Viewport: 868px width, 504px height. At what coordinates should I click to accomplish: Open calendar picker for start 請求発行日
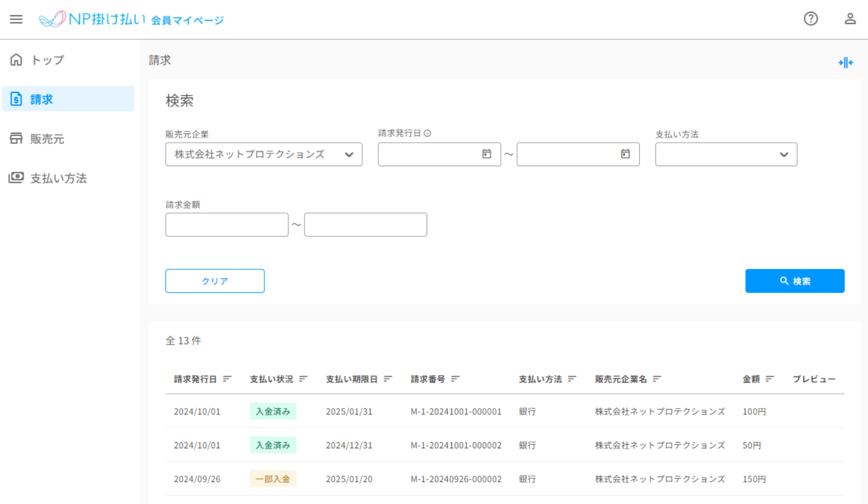point(486,154)
